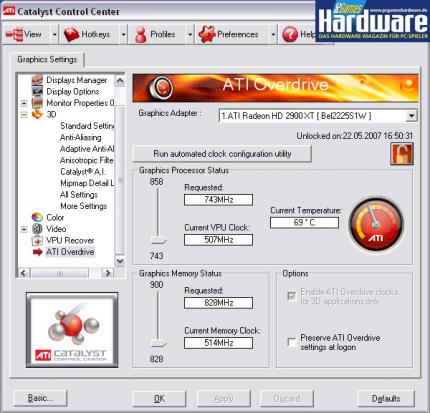Expand the Preferences dropdown arrow
This screenshot has height=413, width=430.
click(x=273, y=34)
